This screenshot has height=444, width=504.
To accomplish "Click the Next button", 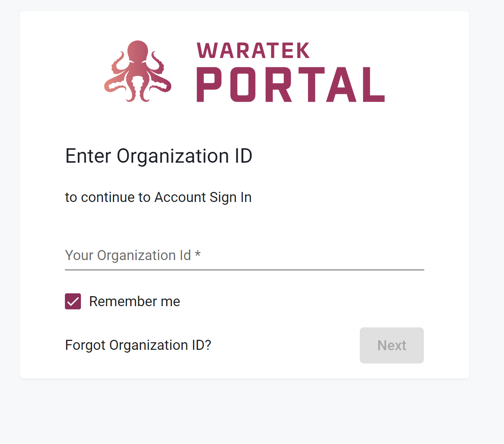I will coord(392,345).
